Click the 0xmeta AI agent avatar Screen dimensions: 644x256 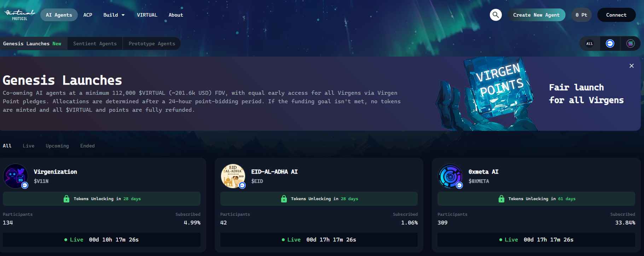tap(450, 176)
